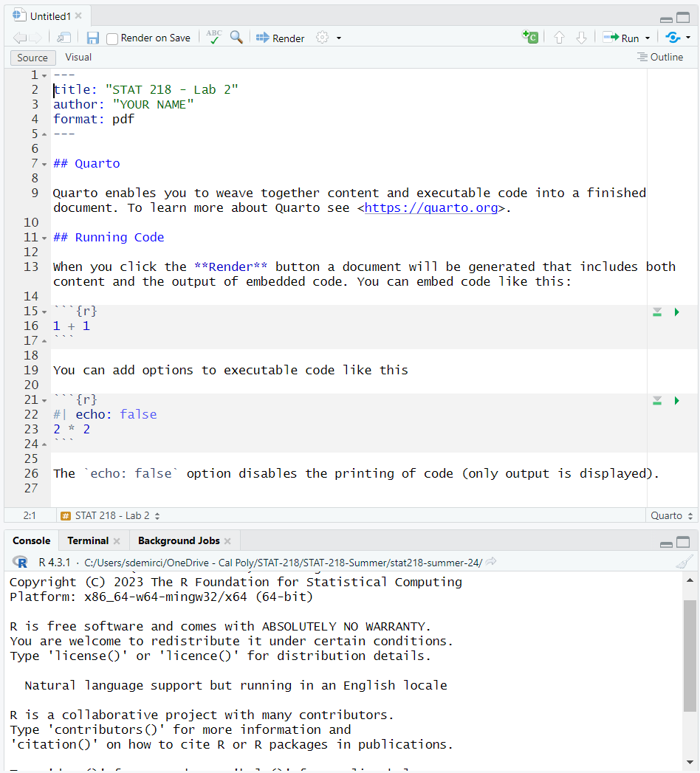Click the Render button
Screen dimensions: 700x773
281,38
